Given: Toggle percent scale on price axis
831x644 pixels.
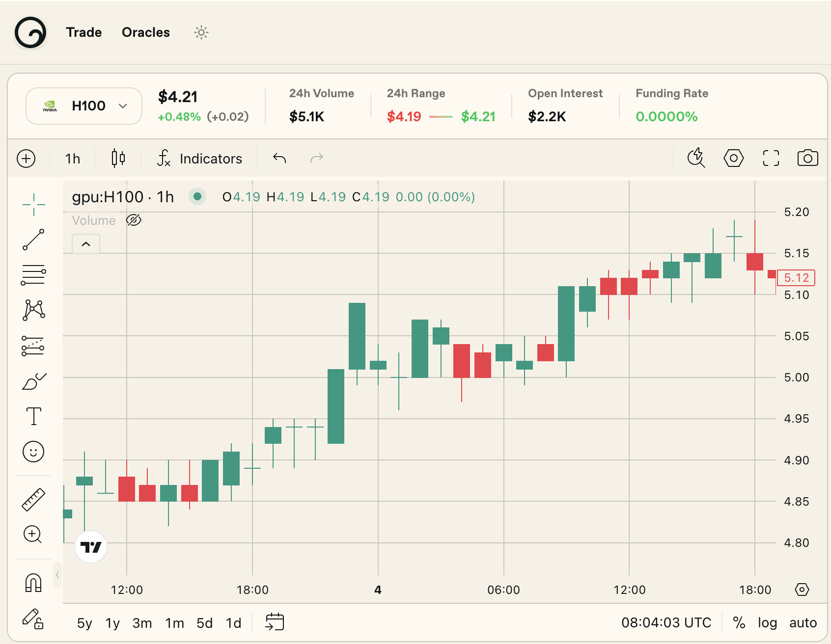Looking at the screenshot, I should tap(739, 623).
